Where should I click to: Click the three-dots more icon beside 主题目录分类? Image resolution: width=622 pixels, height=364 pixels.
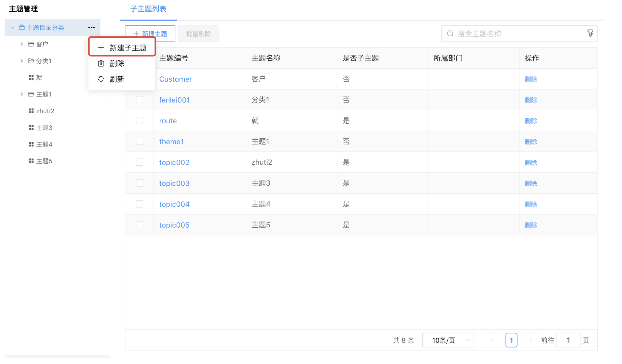(x=91, y=28)
